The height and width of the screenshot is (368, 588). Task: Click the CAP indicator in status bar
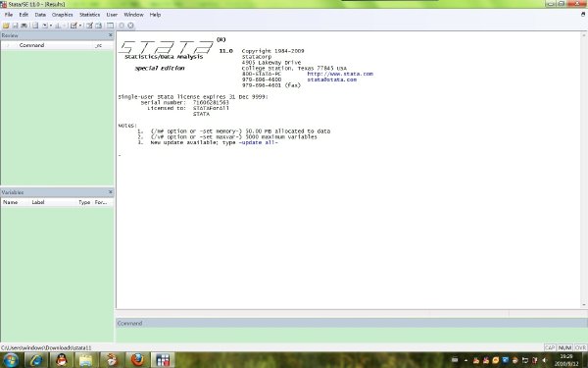[x=550, y=347]
